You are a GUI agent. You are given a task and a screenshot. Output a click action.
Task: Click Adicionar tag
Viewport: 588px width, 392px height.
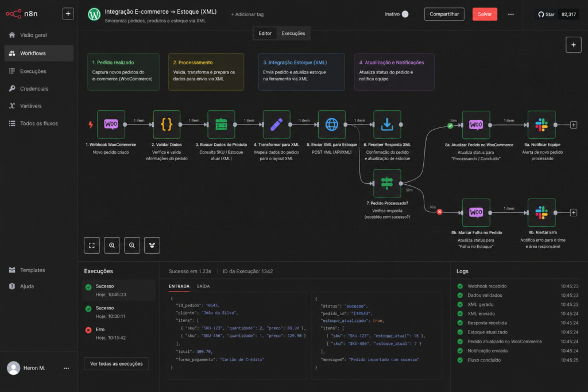[247, 14]
